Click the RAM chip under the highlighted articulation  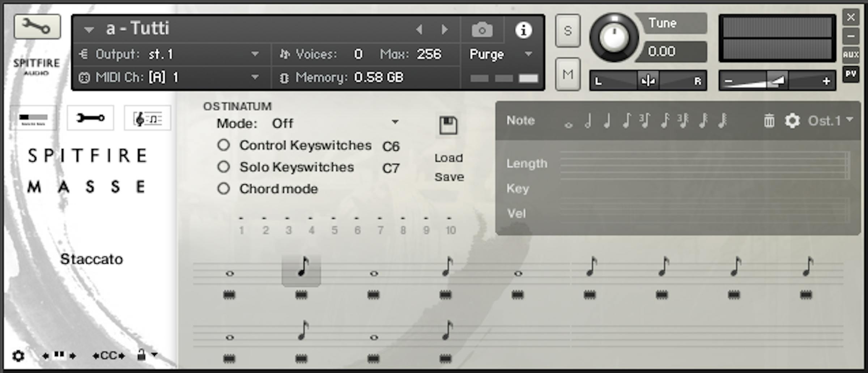pyautogui.click(x=301, y=295)
